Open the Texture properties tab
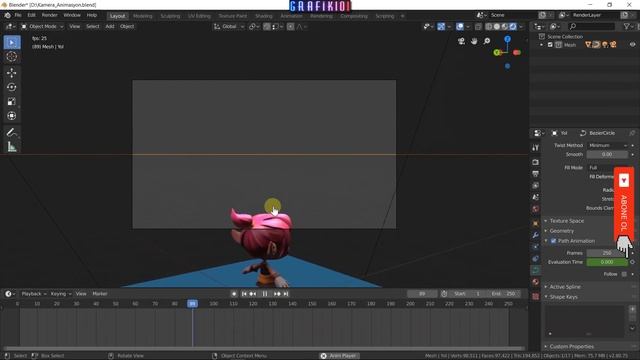Screen dimensions: 640x360 536,297
